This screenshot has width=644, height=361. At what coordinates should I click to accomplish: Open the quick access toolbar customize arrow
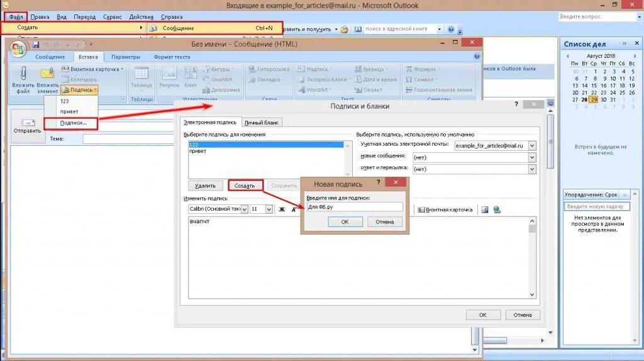(91, 45)
